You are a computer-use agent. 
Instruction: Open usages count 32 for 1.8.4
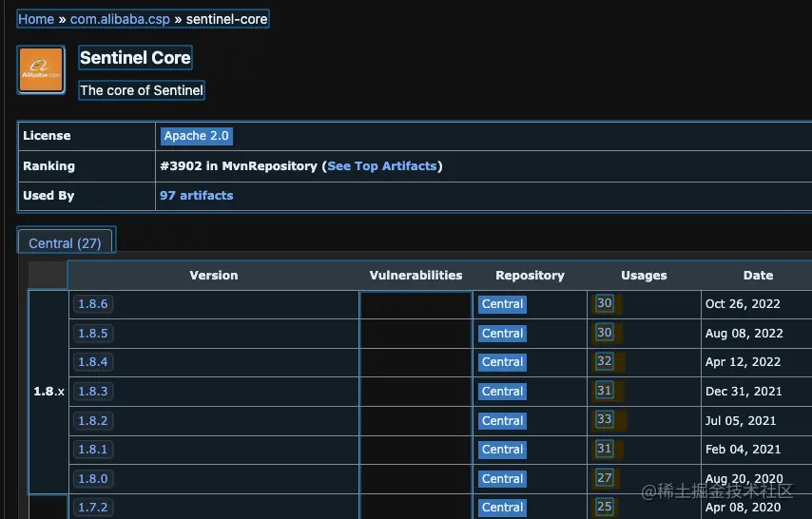(x=605, y=361)
